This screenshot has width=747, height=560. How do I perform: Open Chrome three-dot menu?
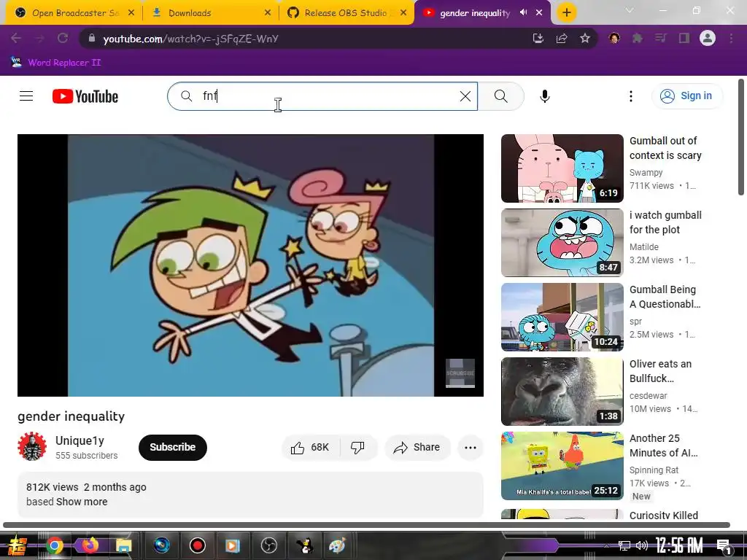click(x=731, y=38)
